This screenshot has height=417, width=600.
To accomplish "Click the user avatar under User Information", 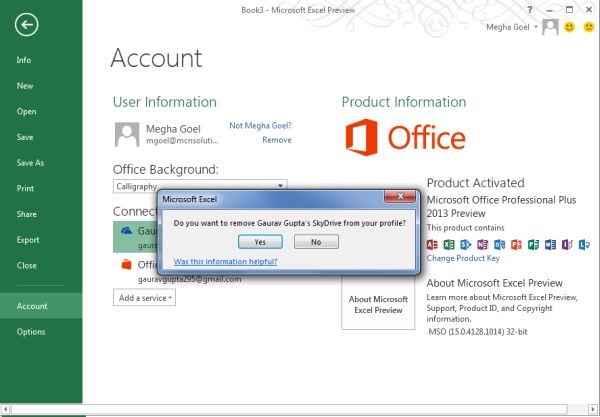I will (x=127, y=134).
